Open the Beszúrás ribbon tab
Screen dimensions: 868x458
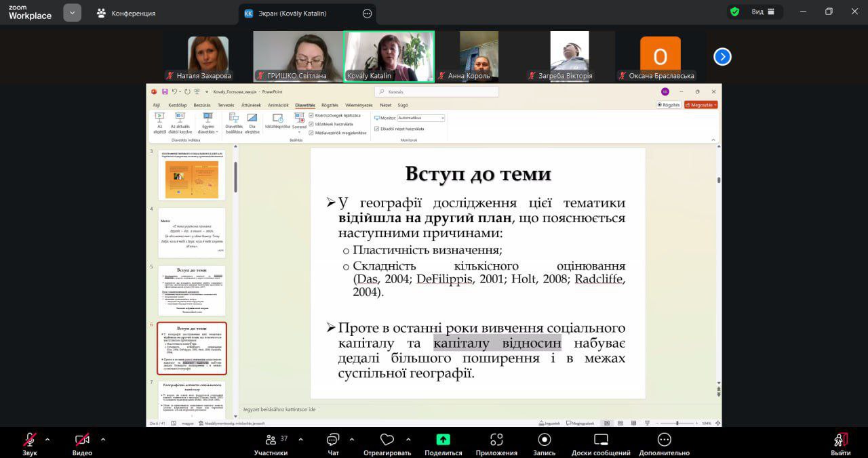click(202, 105)
